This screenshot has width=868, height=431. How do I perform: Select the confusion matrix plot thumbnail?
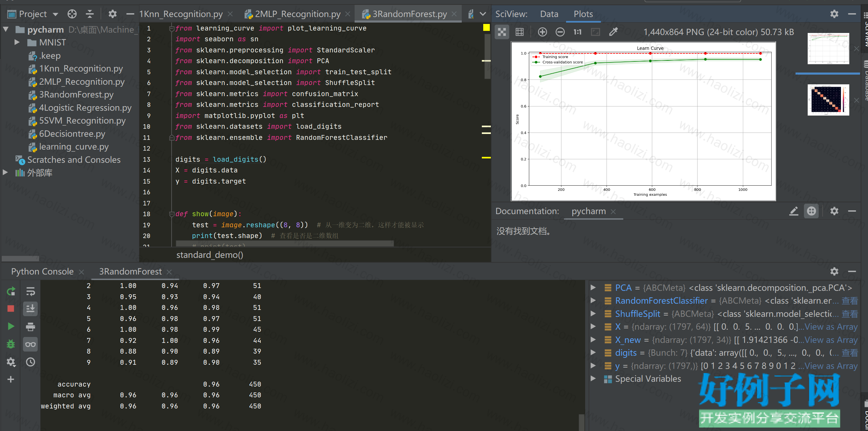(x=828, y=100)
